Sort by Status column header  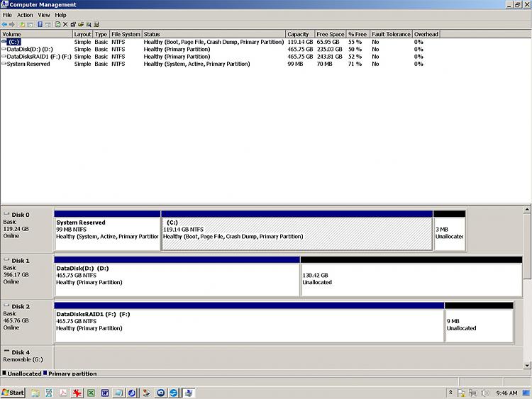point(214,34)
